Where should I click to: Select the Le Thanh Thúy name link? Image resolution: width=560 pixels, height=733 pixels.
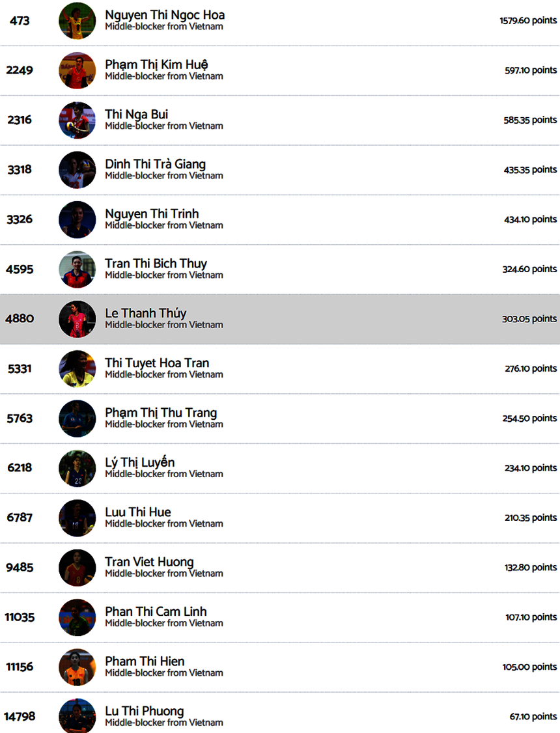(145, 313)
